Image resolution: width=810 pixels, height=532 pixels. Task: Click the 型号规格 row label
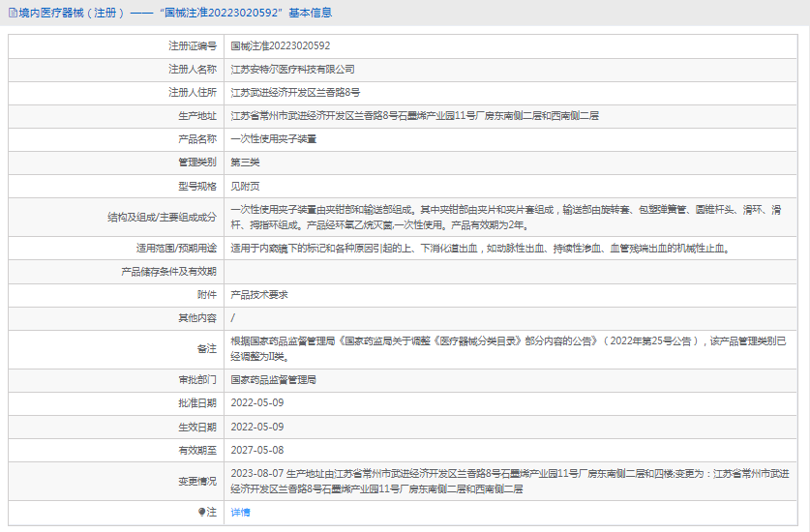click(197, 186)
